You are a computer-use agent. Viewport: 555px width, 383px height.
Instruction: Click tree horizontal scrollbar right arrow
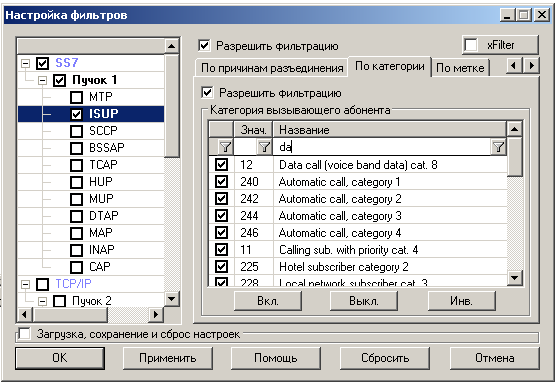tap(156, 314)
